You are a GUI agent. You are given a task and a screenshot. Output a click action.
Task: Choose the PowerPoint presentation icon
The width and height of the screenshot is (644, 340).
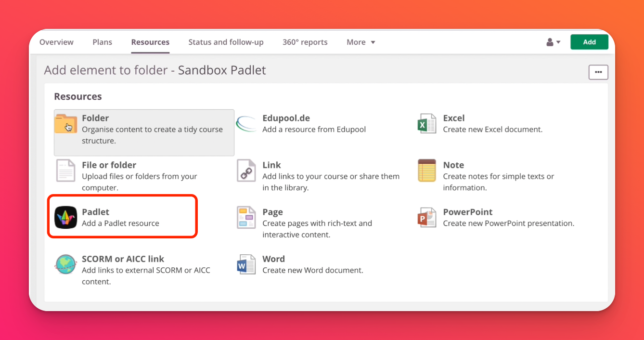(427, 218)
